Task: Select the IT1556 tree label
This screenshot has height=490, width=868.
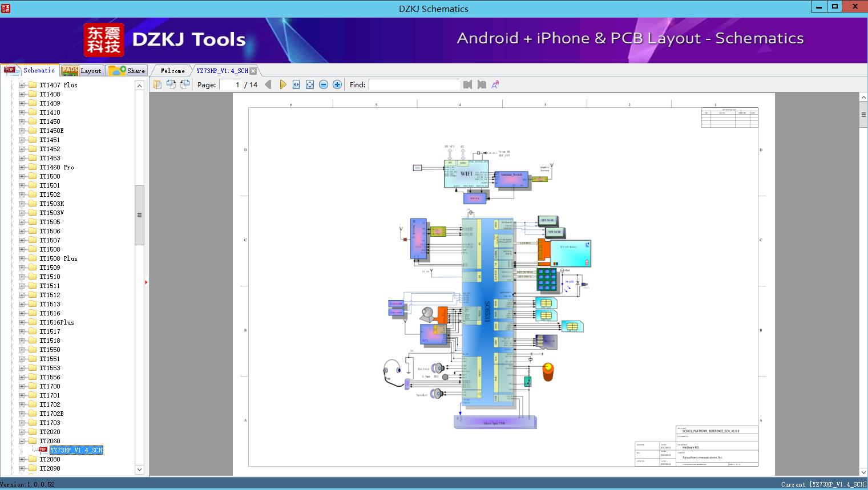Action: (50, 377)
